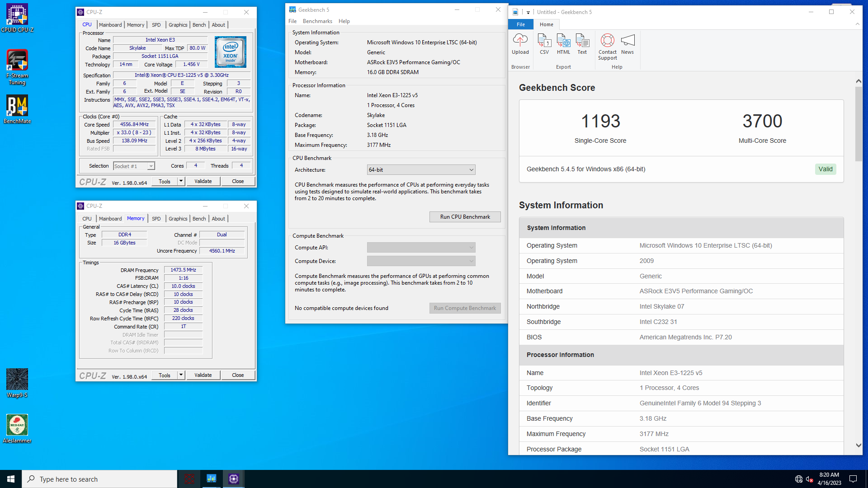Open News in Geekbench ribbon
The height and width of the screenshot is (488, 868).
point(627,44)
